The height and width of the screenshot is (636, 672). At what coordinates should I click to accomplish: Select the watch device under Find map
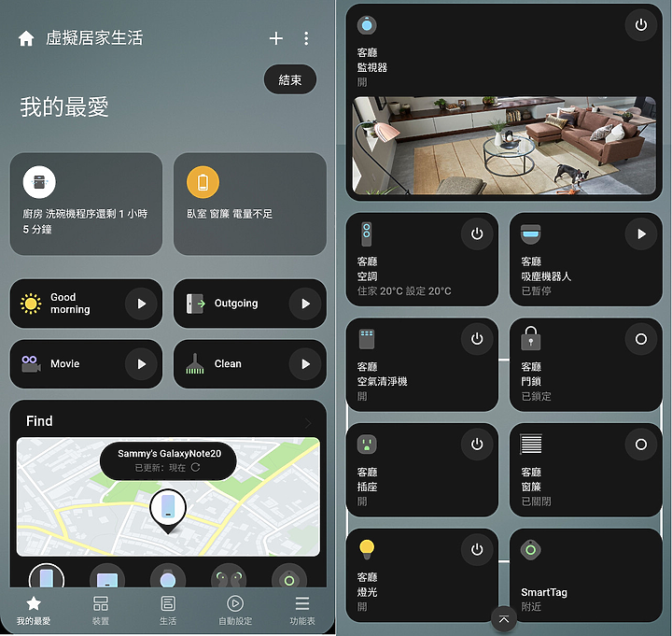point(168,577)
